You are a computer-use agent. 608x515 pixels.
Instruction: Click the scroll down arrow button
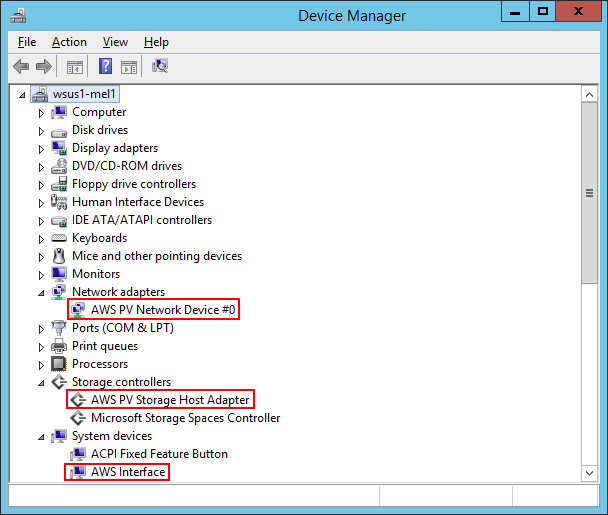589,473
